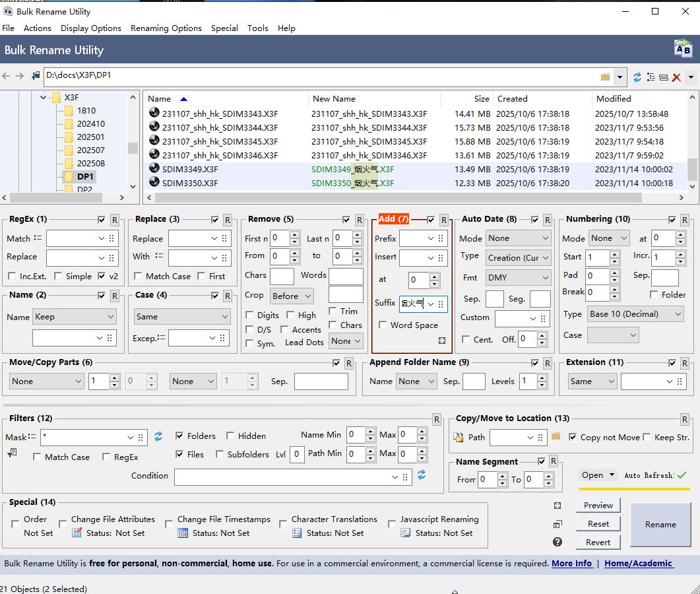This screenshot has height=594, width=700.
Task: Open the Append Folder Name None dropdown
Action: pos(416,381)
